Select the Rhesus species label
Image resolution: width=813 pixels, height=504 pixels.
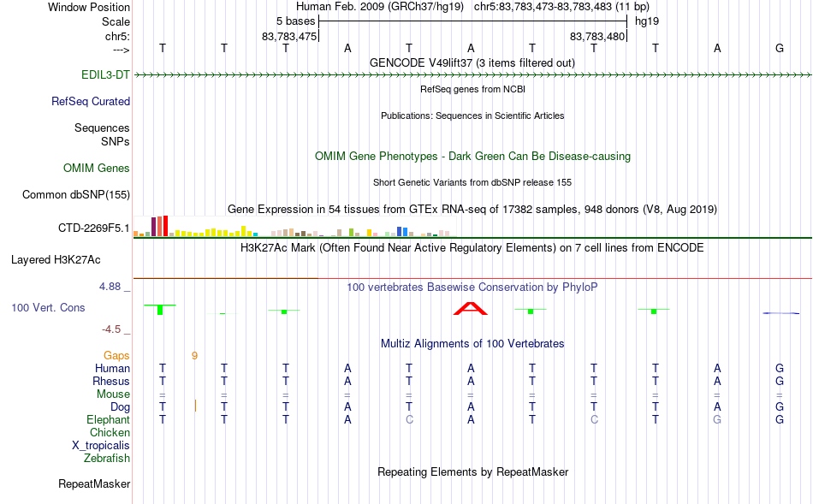coord(111,381)
